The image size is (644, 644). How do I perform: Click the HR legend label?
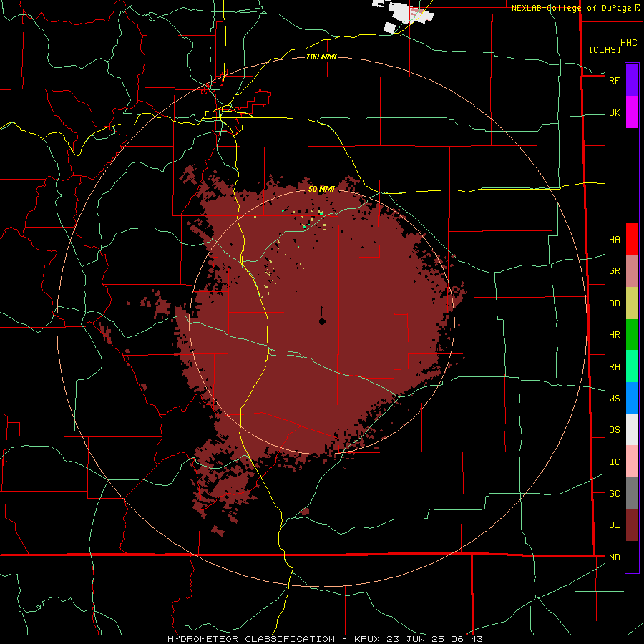pyautogui.click(x=614, y=335)
